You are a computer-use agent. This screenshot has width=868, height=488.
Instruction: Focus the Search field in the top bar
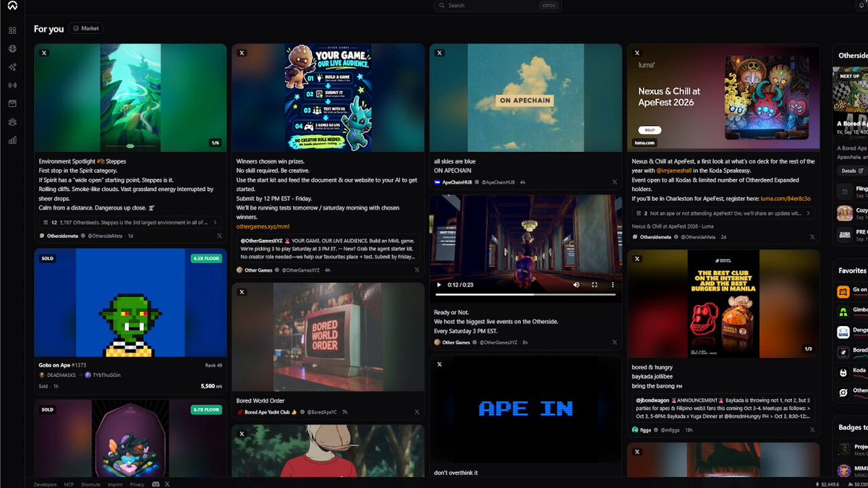coord(498,5)
